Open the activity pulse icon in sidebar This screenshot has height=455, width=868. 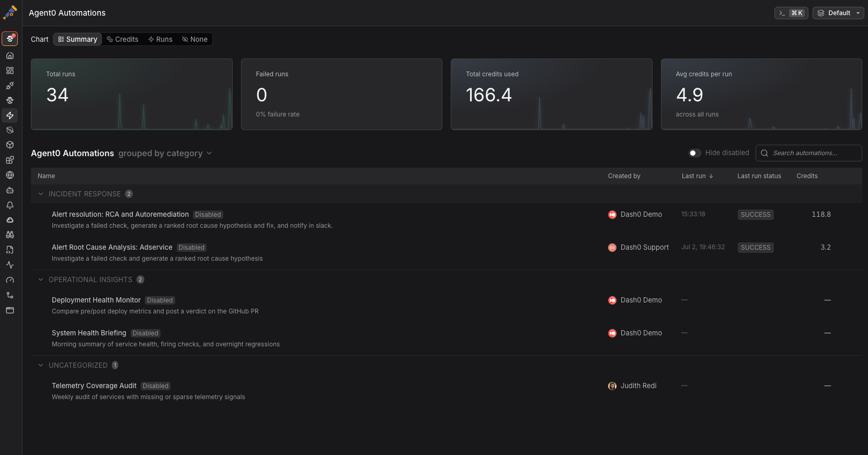(10, 265)
